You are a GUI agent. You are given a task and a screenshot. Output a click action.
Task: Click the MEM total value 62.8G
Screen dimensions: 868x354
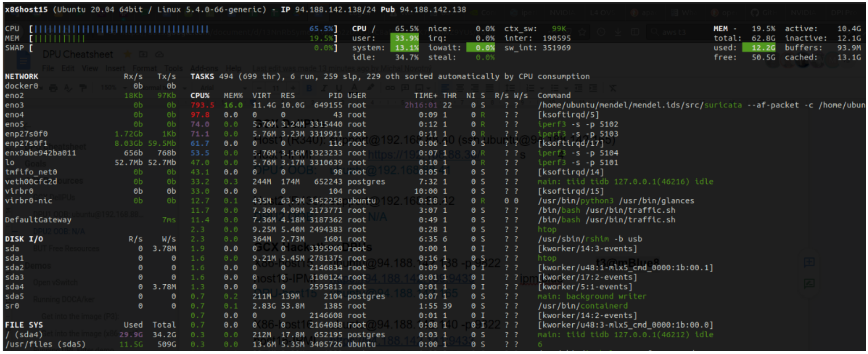pos(763,38)
